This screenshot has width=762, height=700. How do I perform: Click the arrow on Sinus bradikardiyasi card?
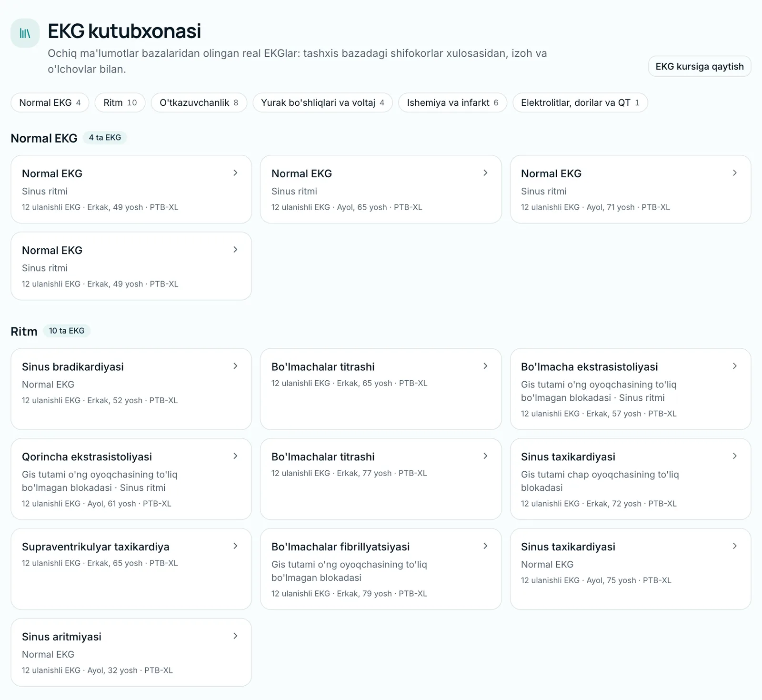tap(235, 366)
